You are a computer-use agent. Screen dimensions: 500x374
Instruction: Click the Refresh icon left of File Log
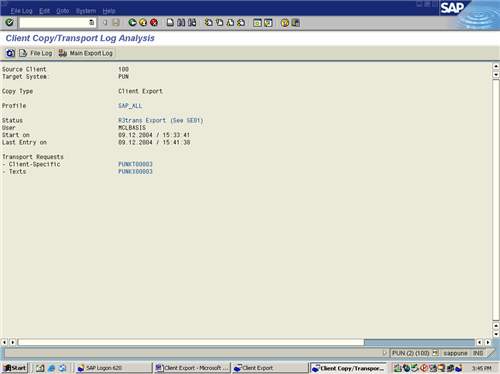coord(10,53)
